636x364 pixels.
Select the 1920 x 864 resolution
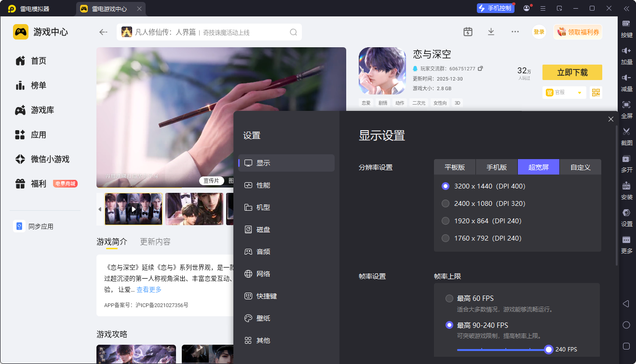pos(446,221)
